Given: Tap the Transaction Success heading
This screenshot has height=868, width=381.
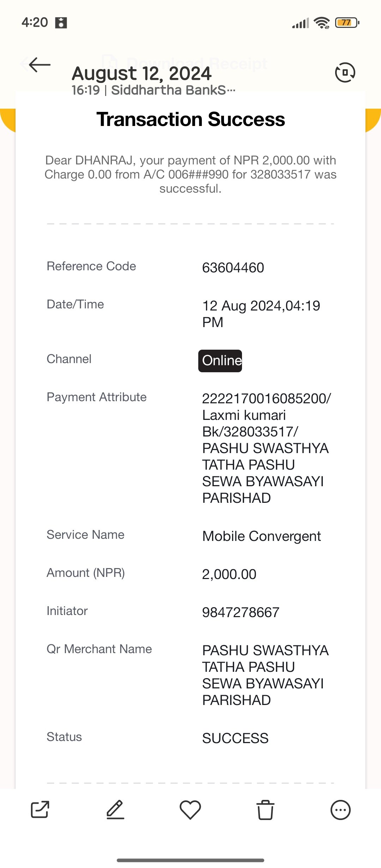Looking at the screenshot, I should pyautogui.click(x=190, y=119).
